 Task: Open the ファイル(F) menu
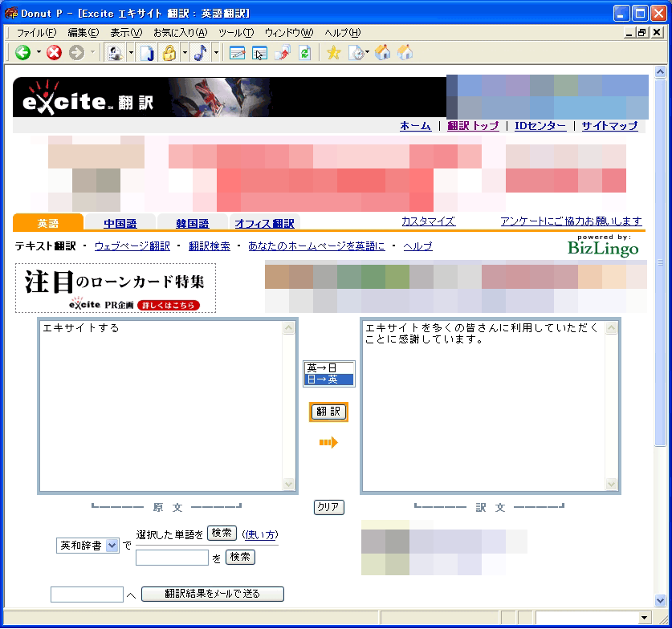(36, 33)
